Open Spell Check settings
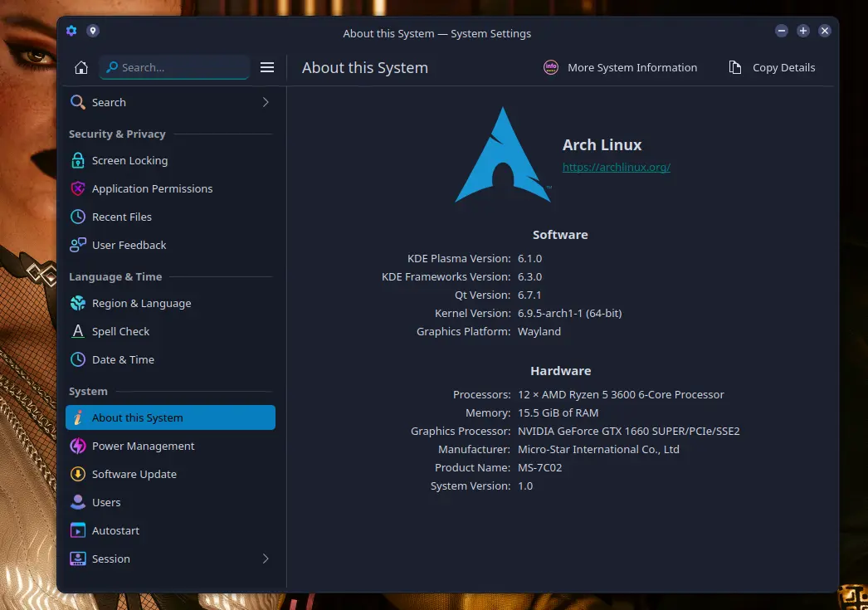The width and height of the screenshot is (868, 610). point(170,332)
